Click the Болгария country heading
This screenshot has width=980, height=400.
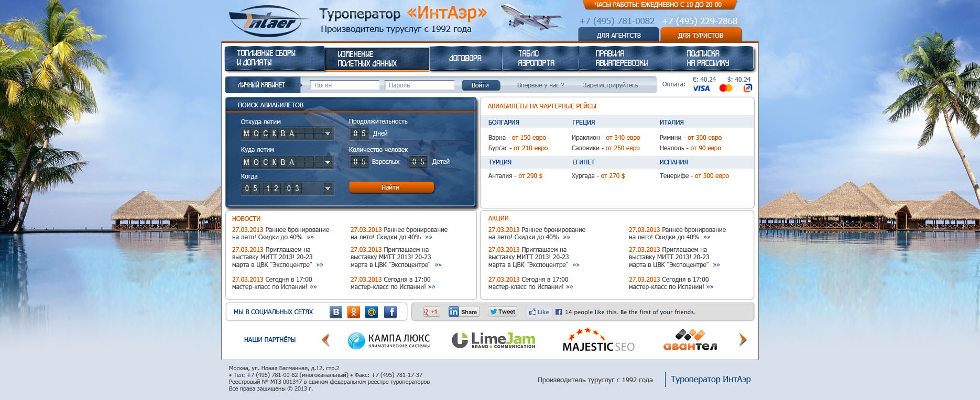tap(504, 123)
